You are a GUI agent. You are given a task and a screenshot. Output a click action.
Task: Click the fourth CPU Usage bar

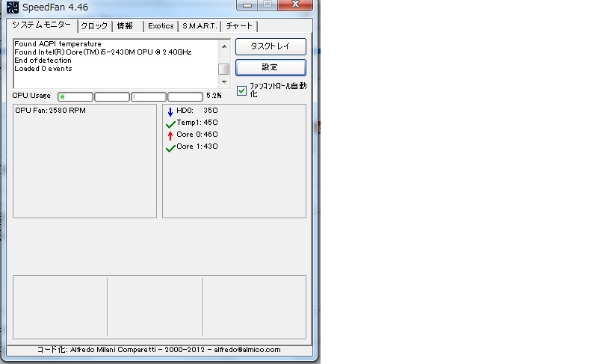click(185, 96)
